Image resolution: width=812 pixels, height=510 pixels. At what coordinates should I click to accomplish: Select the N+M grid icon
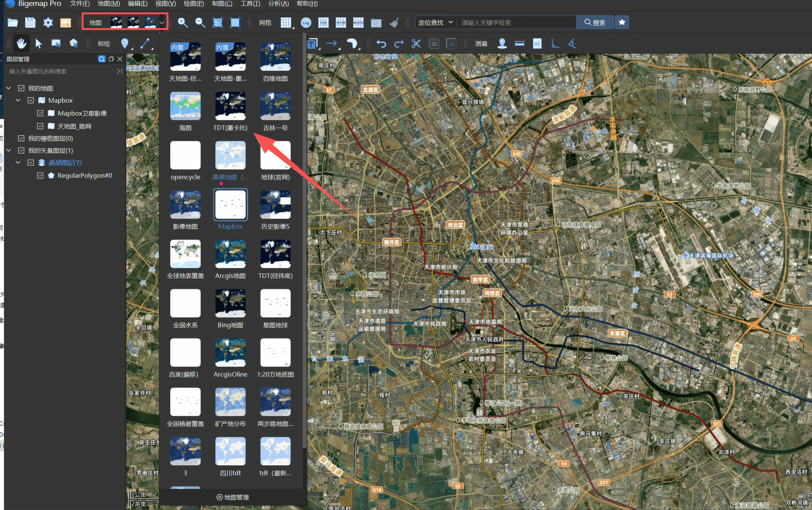(341, 23)
